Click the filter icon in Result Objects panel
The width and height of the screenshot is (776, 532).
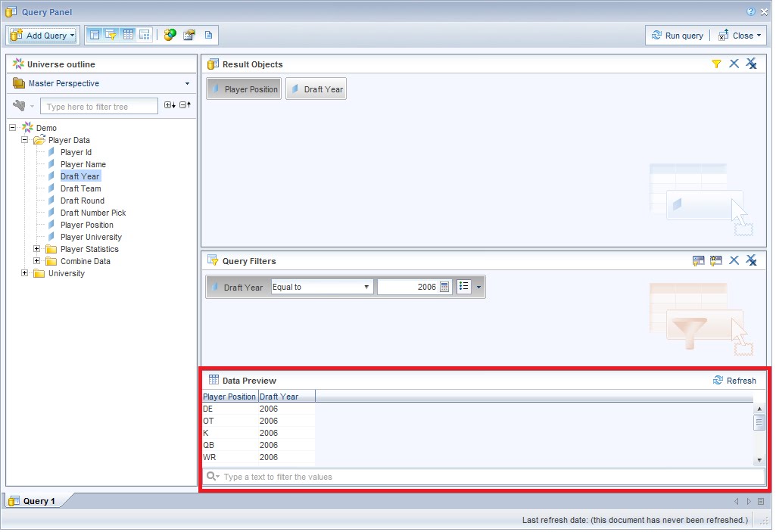tap(716, 64)
